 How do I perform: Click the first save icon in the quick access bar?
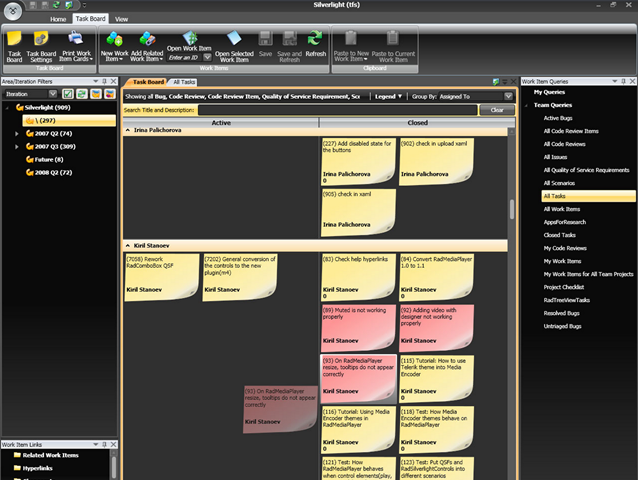(x=33, y=5)
